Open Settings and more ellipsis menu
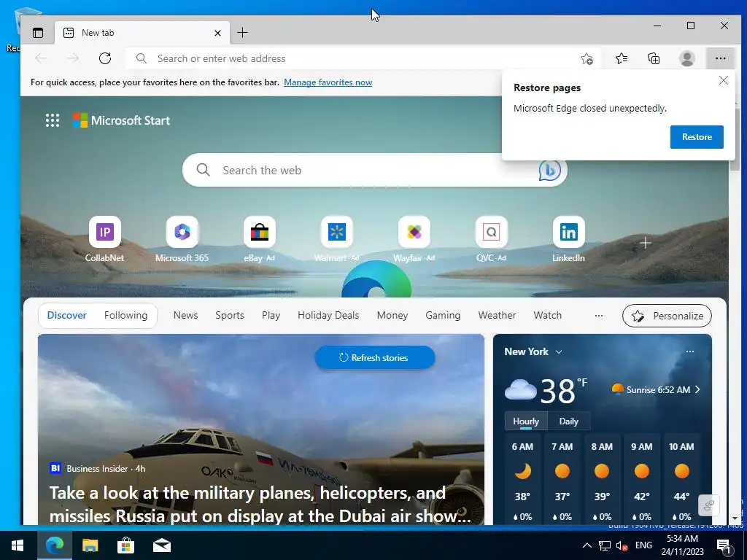Screen dimensions: 747x560 pos(720,58)
